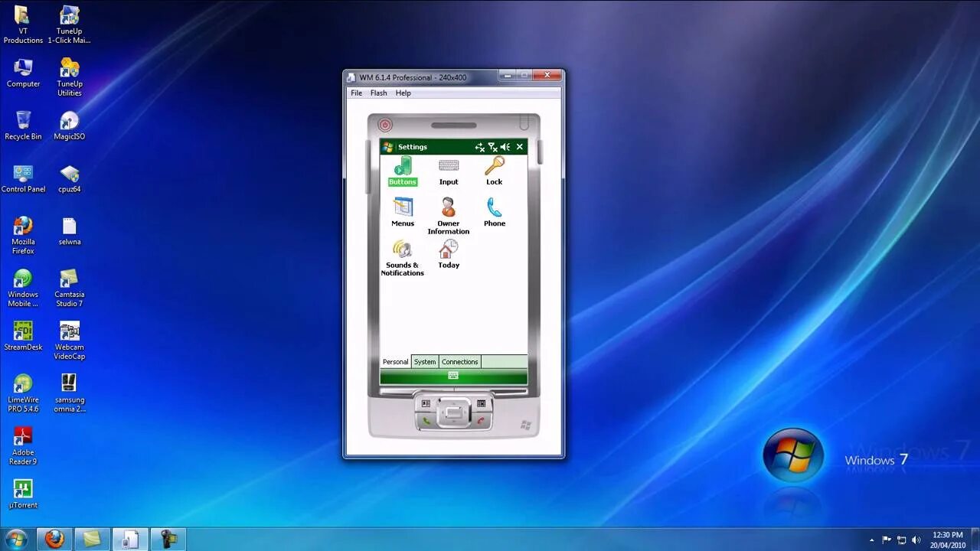The width and height of the screenshot is (980, 551).
Task: Open the Windows Start menu orb
Action: tap(16, 539)
